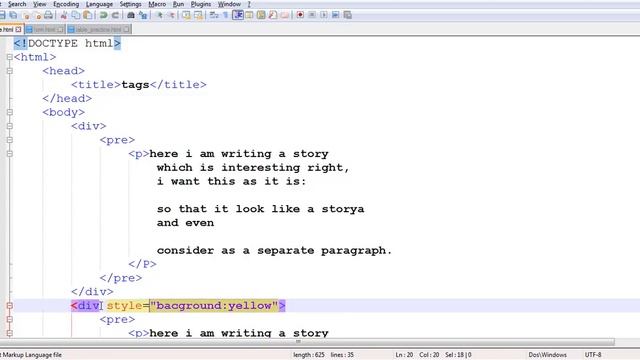Open the Settings menu
The height and width of the screenshot is (360, 640).
(x=131, y=4)
